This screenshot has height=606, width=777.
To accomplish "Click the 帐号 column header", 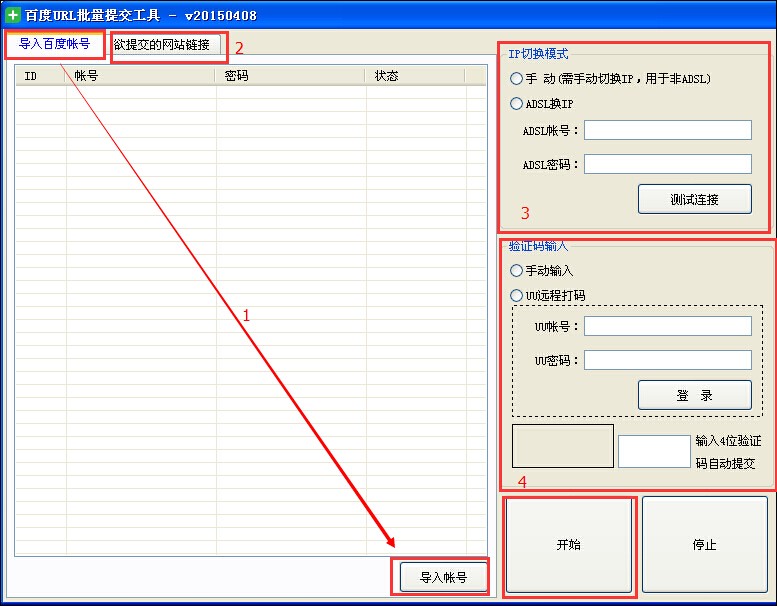I will click(140, 76).
